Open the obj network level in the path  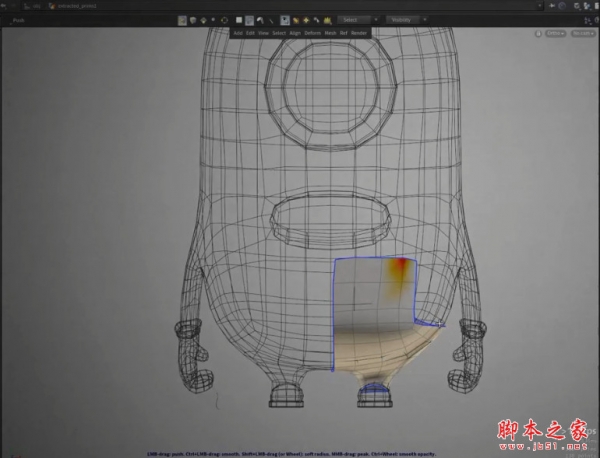click(33, 6)
